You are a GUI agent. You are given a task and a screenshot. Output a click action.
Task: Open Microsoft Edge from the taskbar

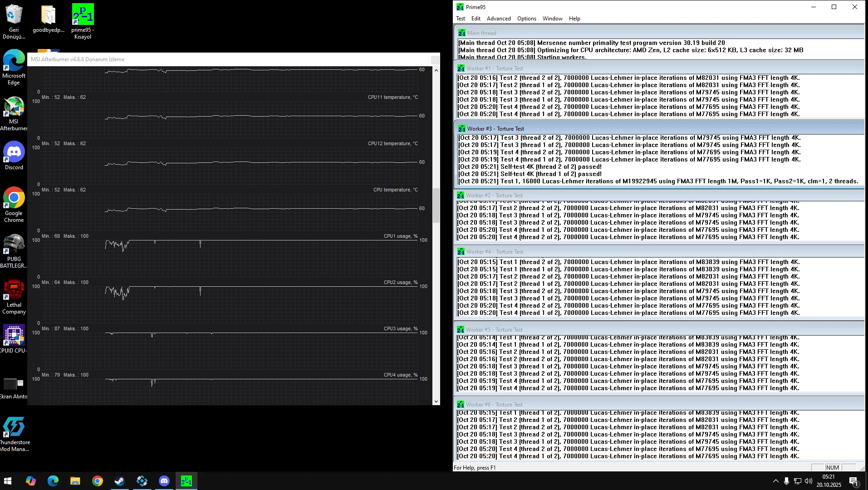click(53, 481)
